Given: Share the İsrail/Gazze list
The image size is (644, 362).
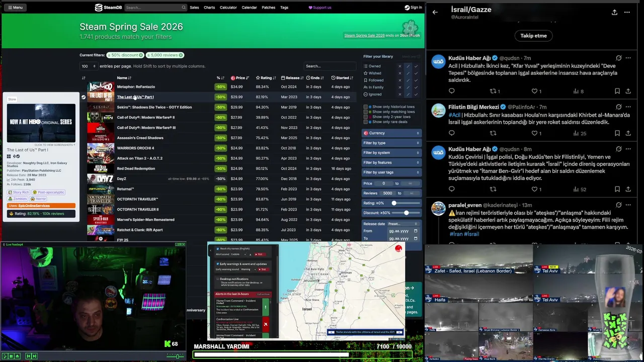Looking at the screenshot, I should [x=614, y=12].
